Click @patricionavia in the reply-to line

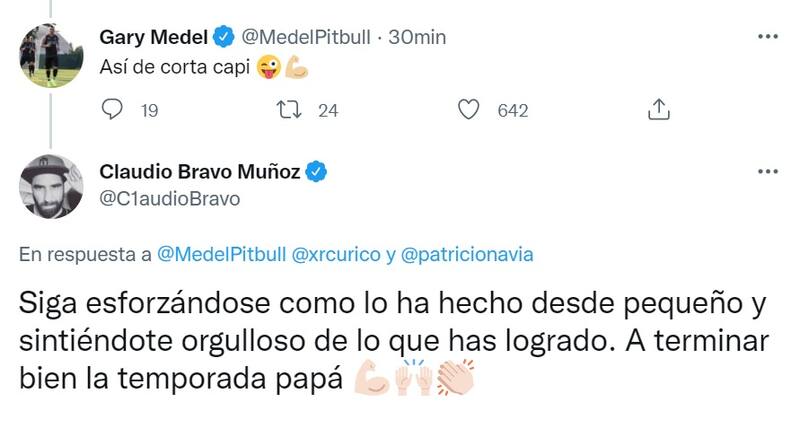[466, 255]
